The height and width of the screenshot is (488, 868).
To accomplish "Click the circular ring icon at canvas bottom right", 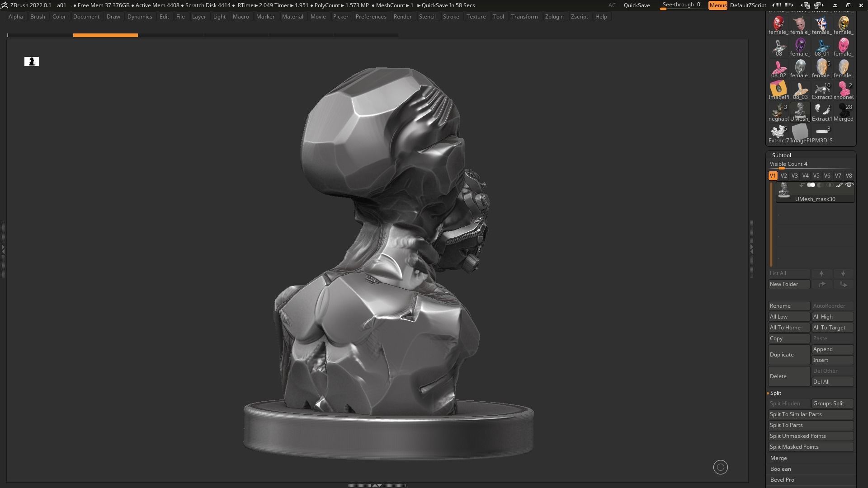I will [721, 467].
